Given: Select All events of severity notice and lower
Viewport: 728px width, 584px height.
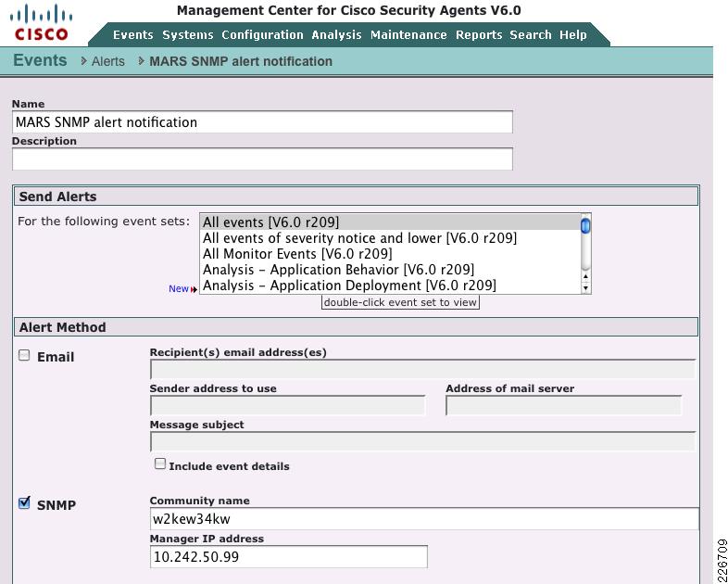Looking at the screenshot, I should pos(390,238).
